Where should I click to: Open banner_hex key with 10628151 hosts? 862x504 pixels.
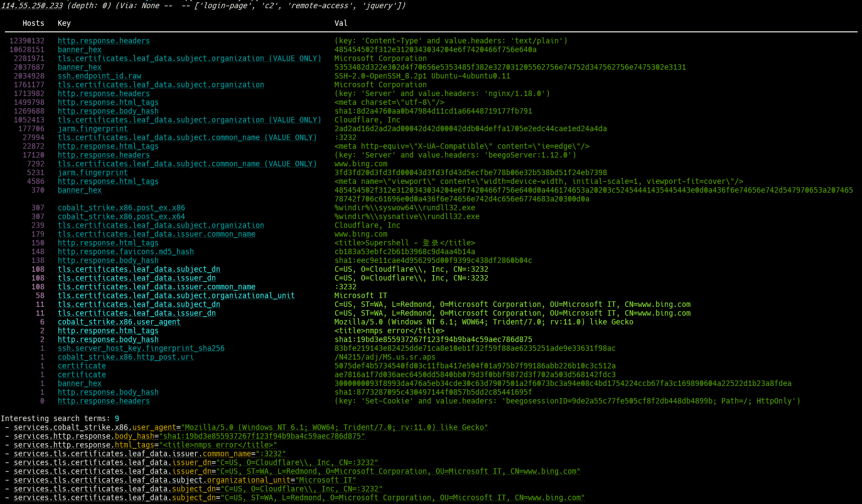click(x=80, y=50)
